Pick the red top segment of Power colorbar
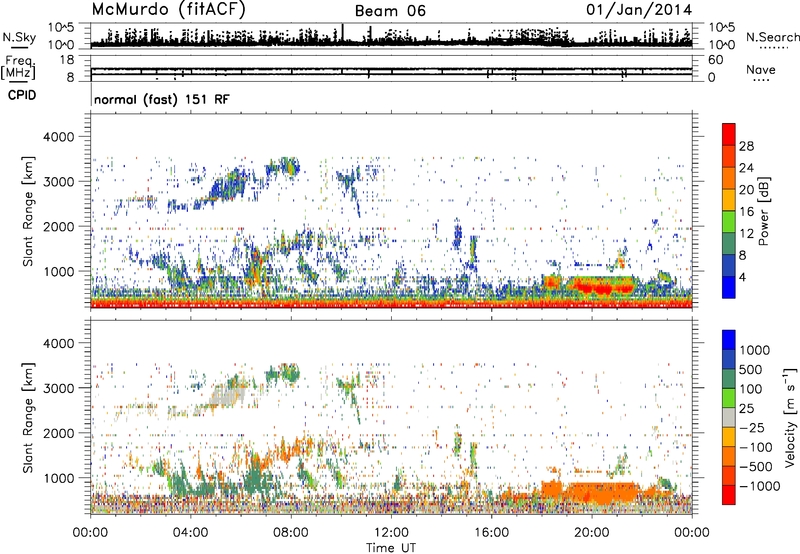Viewport: 800px width, 554px height. pos(729,134)
